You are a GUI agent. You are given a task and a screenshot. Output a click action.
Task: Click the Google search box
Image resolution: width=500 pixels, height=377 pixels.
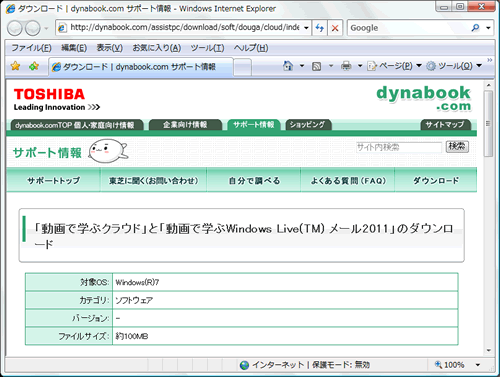click(x=407, y=28)
